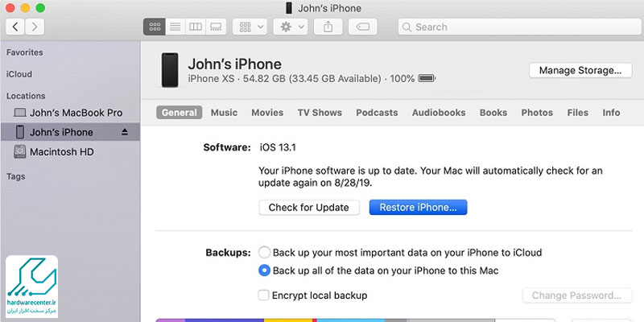Viewport: 644px width, 322px height.
Task: Click the Tags sidebar heading
Action: pos(15,176)
